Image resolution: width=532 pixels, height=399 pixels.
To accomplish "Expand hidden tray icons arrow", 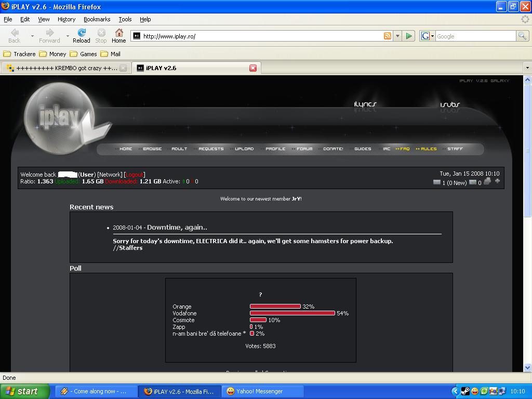I will [x=455, y=391].
